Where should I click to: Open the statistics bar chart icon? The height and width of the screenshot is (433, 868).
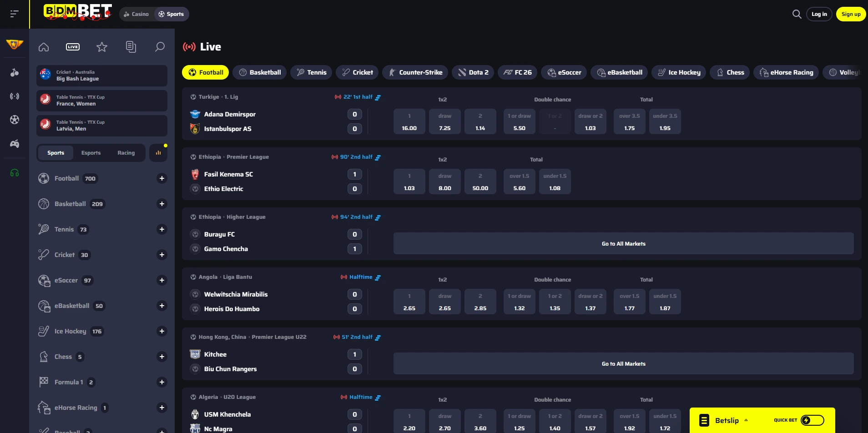[x=158, y=153]
